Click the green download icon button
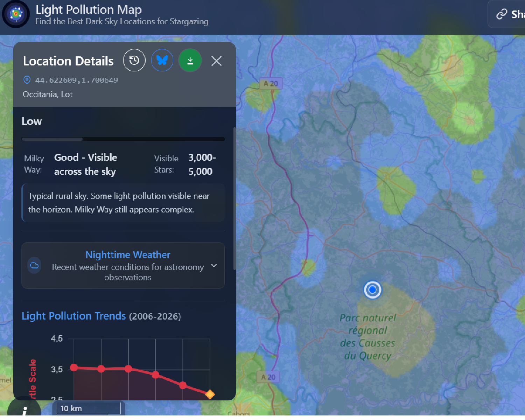The width and height of the screenshot is (525, 420). 190,61
